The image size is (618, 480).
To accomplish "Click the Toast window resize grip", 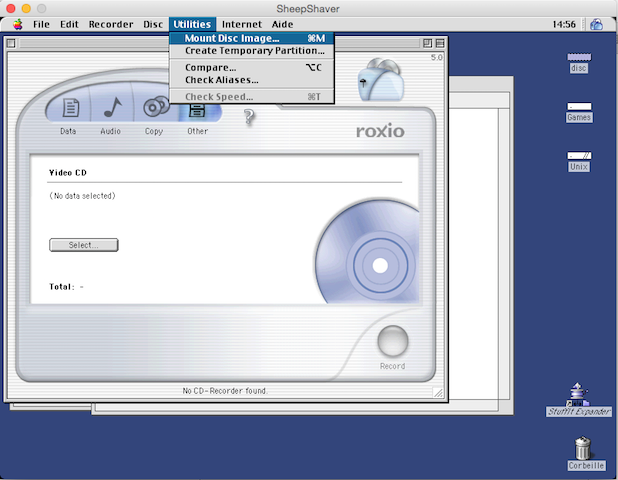I will click(438, 392).
